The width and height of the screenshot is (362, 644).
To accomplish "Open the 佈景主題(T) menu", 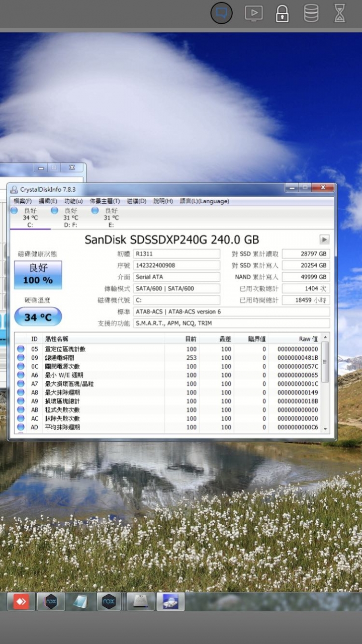I will (105, 201).
